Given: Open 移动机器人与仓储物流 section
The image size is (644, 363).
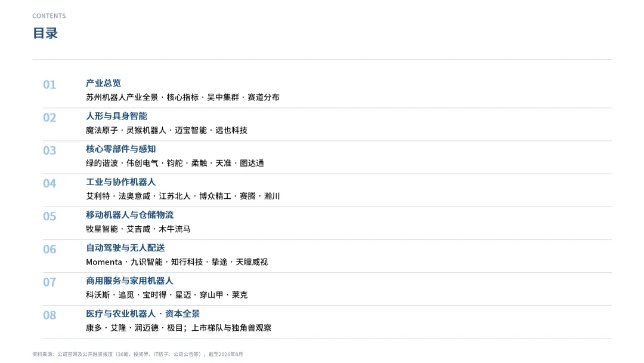Looking at the screenshot, I should click(x=129, y=214).
